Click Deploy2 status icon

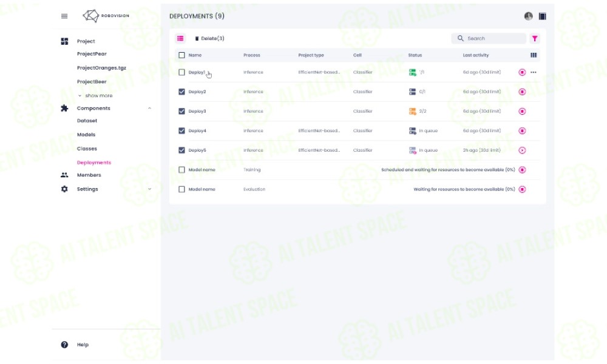pos(412,92)
